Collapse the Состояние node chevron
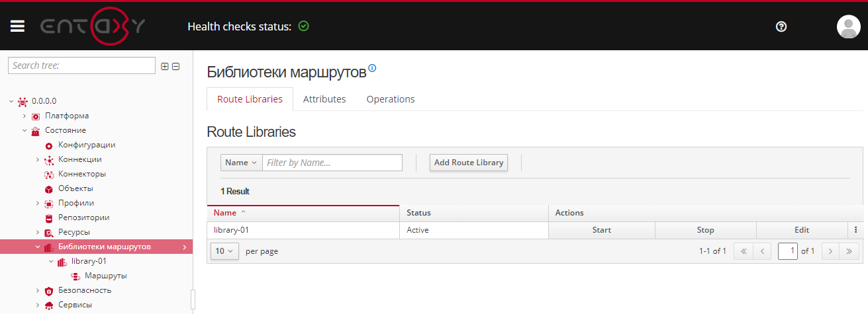This screenshot has height=314, width=868. tap(24, 130)
